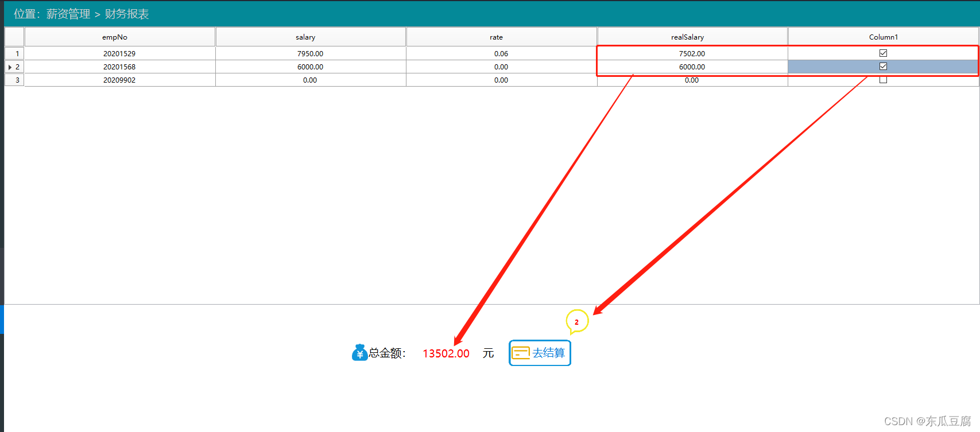Click the money bag icon beside 总金额
This screenshot has height=432, width=980.
coord(360,352)
